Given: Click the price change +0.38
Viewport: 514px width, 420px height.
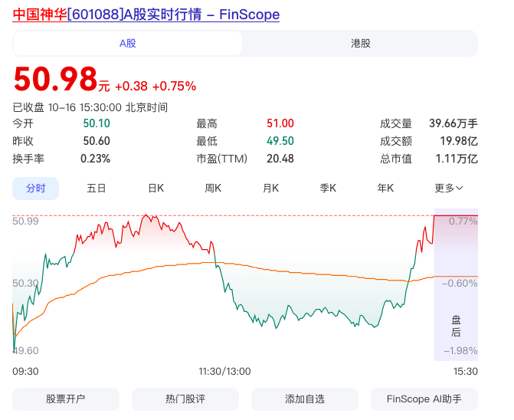Looking at the screenshot, I should pos(131,87).
